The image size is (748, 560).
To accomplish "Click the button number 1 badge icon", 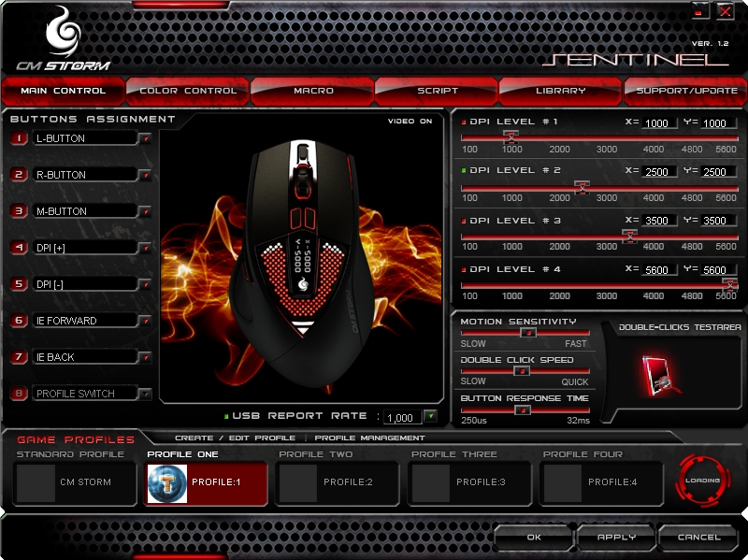I will coord(19,138).
